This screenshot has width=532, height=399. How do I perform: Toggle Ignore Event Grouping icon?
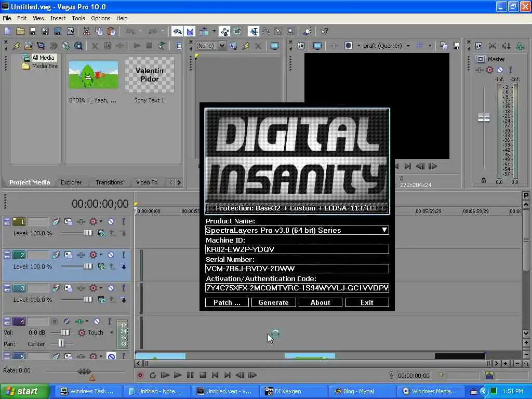pyautogui.click(x=237, y=31)
